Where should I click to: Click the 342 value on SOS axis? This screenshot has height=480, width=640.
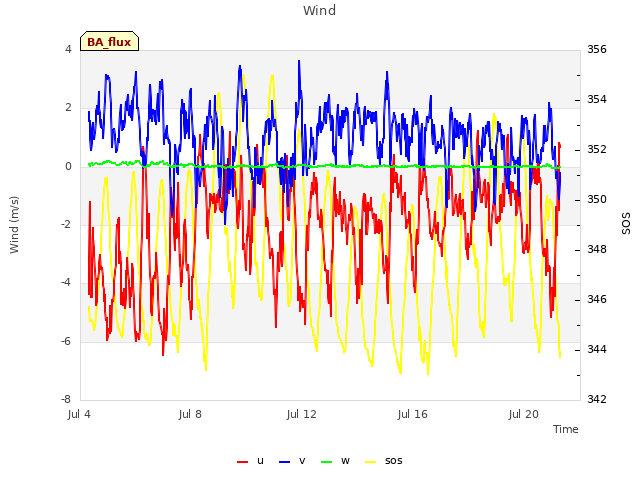(597, 399)
